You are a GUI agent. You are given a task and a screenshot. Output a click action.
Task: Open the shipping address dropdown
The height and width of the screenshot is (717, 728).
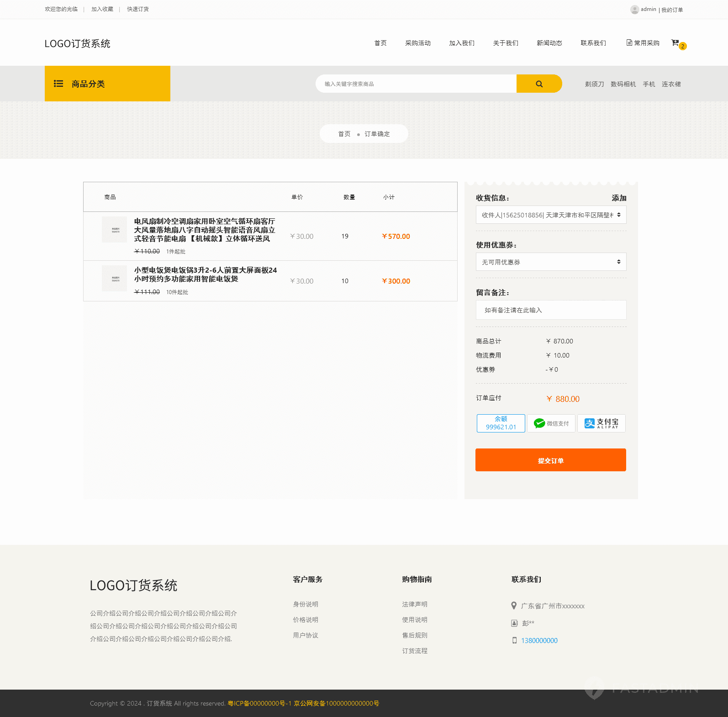point(551,215)
